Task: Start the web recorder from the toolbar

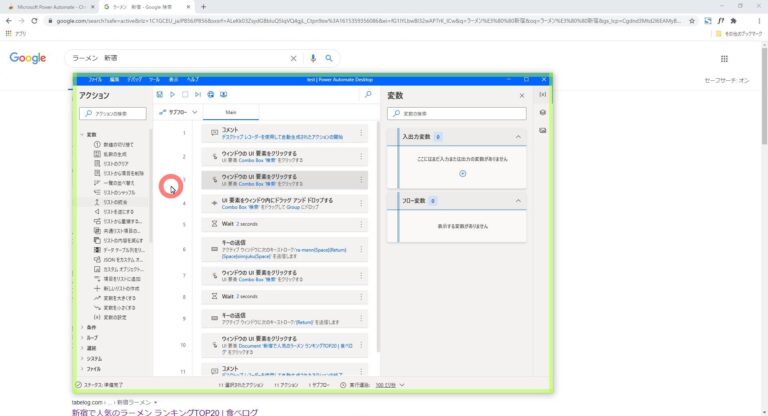Action: [211, 95]
